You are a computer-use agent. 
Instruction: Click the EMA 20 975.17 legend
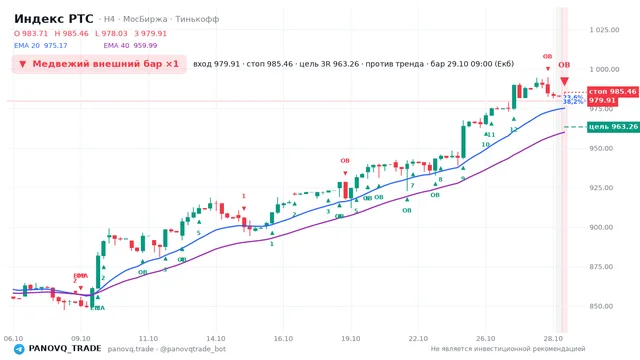41,46
